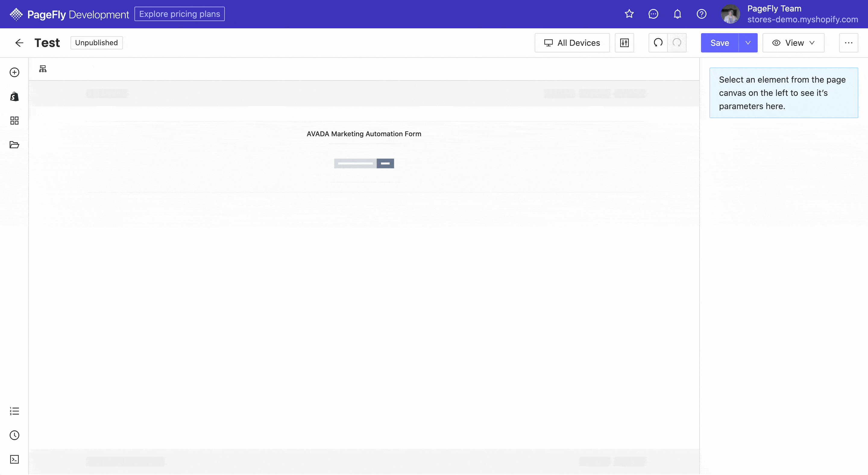Open the saved sections folder icon

(x=14, y=145)
